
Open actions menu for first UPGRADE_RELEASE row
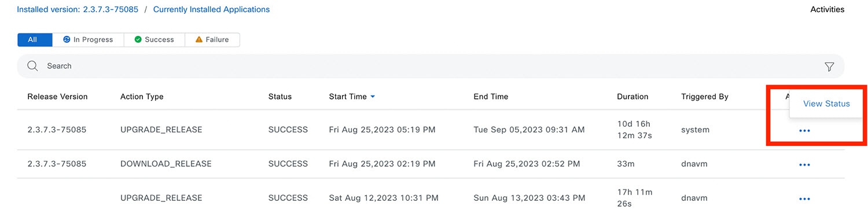point(804,130)
